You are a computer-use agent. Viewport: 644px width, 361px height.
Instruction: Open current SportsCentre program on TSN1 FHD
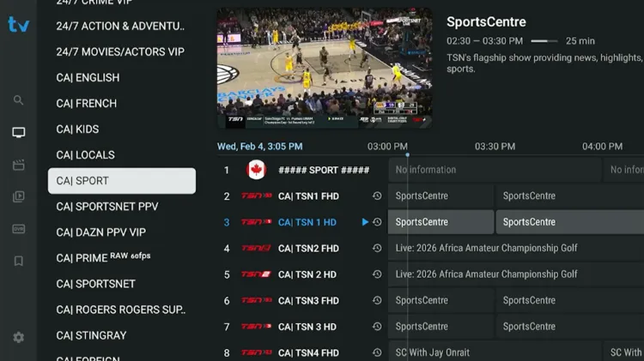pos(440,196)
